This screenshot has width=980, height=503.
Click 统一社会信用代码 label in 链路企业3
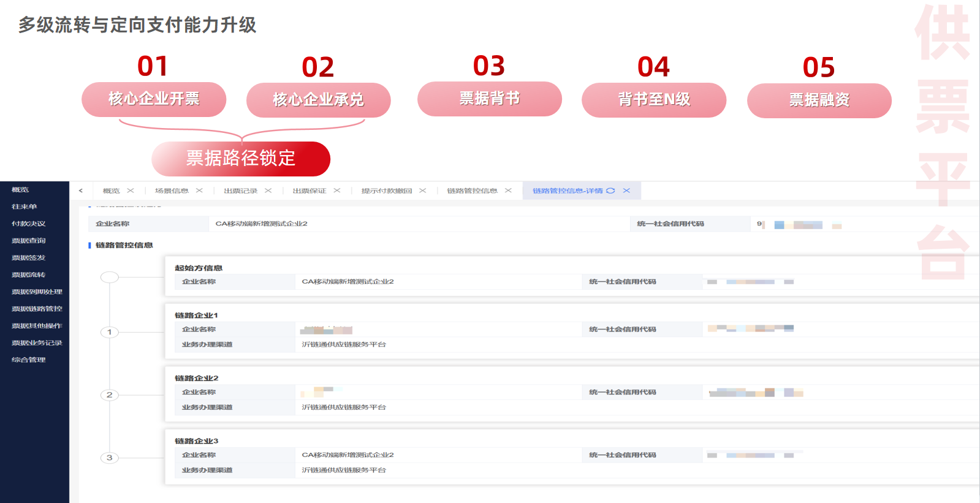point(623,455)
